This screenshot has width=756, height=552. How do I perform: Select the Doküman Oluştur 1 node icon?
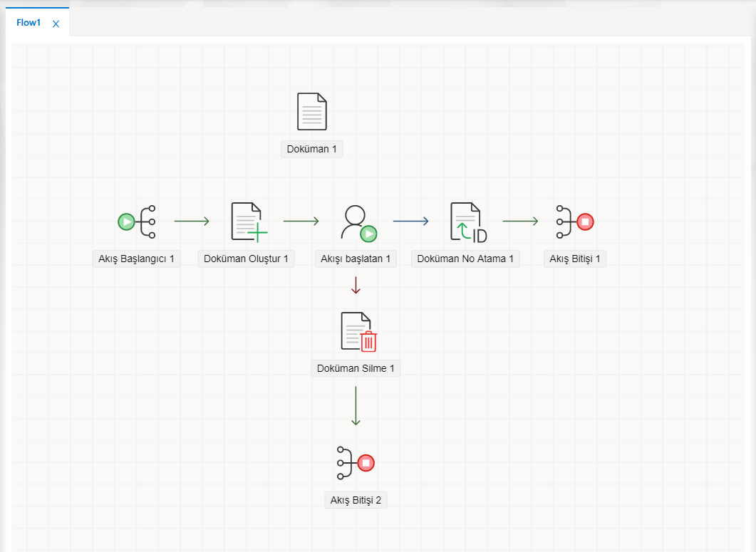click(247, 222)
